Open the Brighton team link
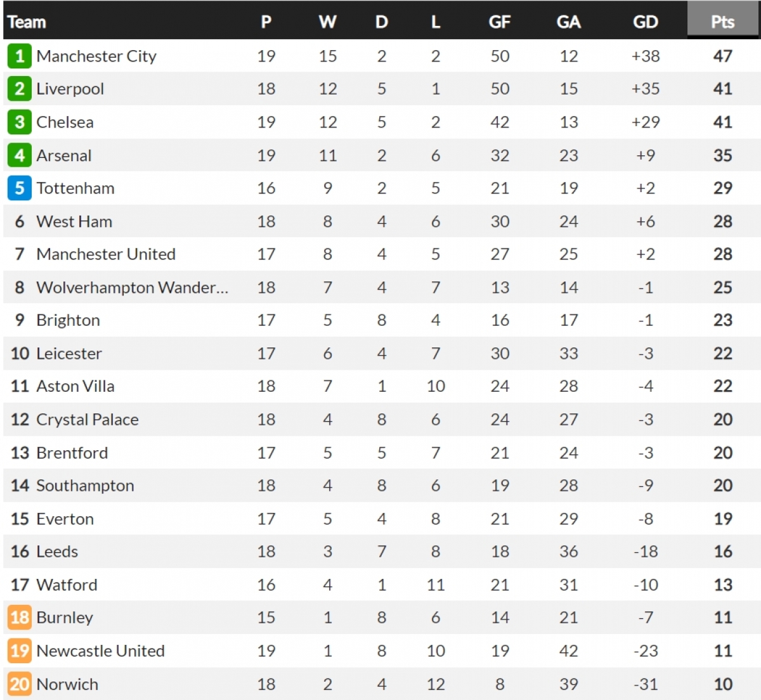Screen dimensions: 761x700 coord(68,320)
